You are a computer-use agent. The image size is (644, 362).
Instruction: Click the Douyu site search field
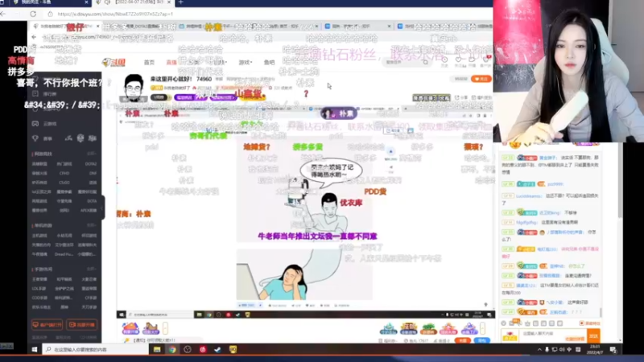(407, 63)
